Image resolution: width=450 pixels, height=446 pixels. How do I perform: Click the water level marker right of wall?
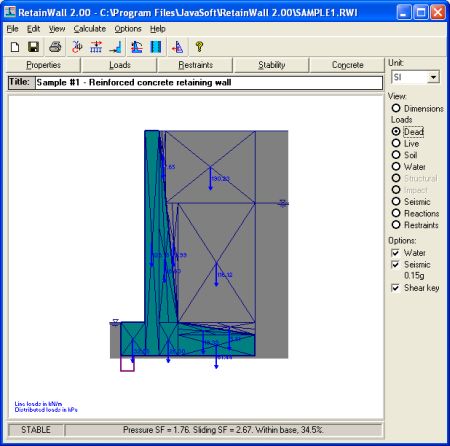click(x=283, y=203)
